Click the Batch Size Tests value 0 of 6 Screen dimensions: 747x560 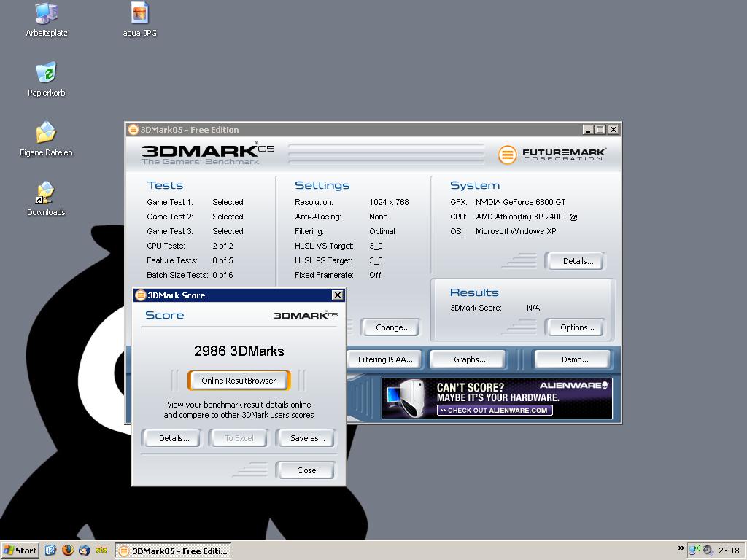[x=222, y=275]
